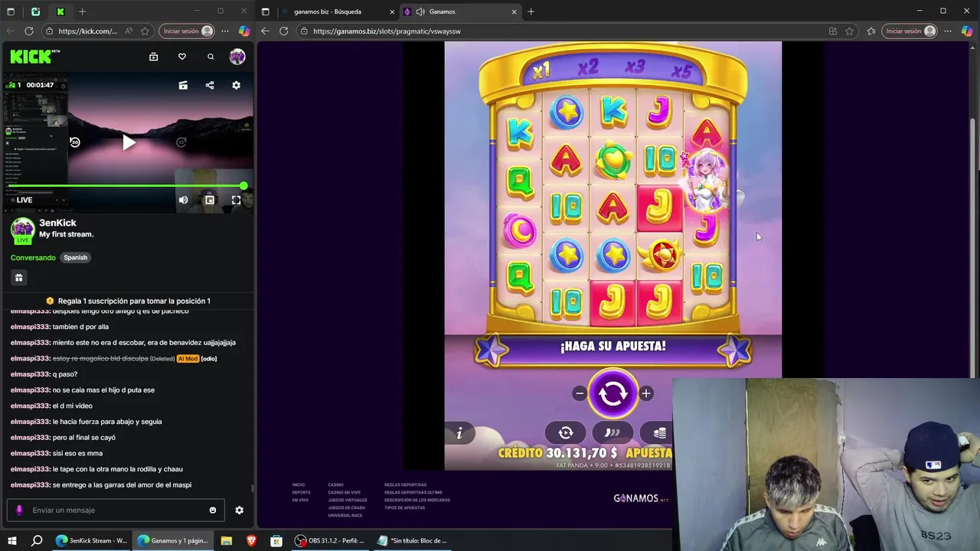This screenshot has width=980, height=551.
Task: Open Edge menu dots in Kick window
Action: (225, 31)
